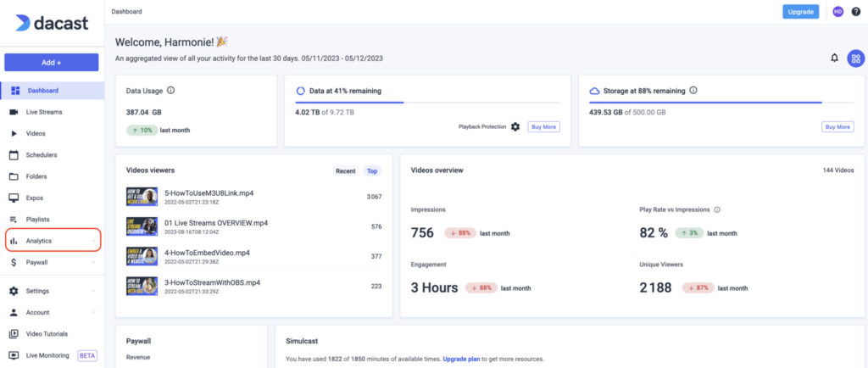Open the HD user avatar
The width and height of the screenshot is (868, 368).
(838, 12)
